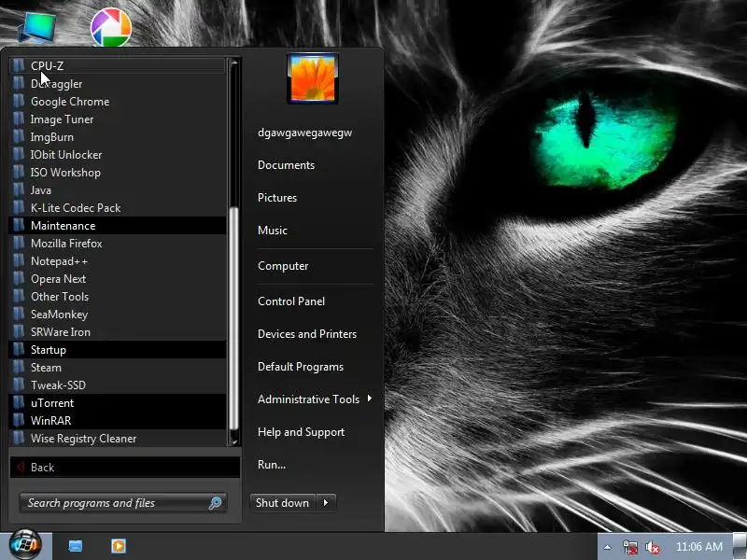Click the folder icon beside Steam

[x=19, y=367]
